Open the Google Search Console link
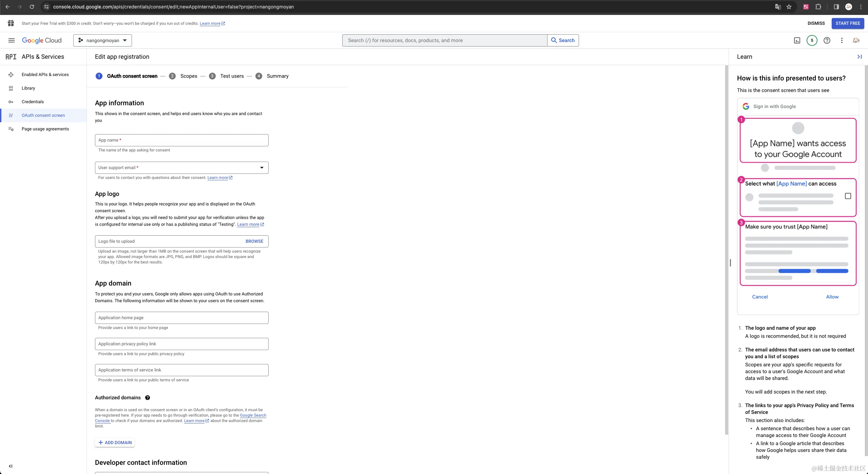868x474 pixels. [x=253, y=415]
